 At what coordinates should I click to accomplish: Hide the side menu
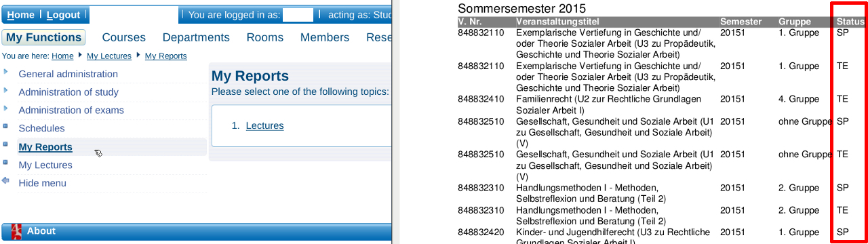42,183
